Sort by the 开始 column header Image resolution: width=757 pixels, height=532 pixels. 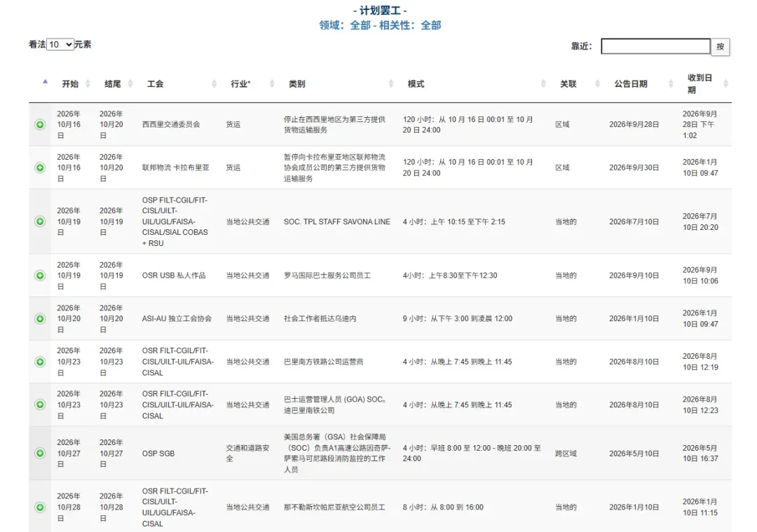point(71,84)
